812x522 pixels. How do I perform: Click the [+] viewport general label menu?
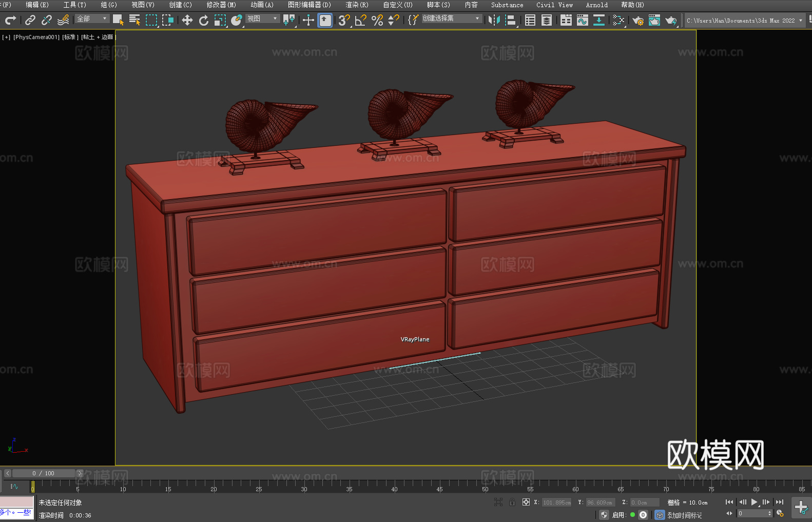(6, 37)
